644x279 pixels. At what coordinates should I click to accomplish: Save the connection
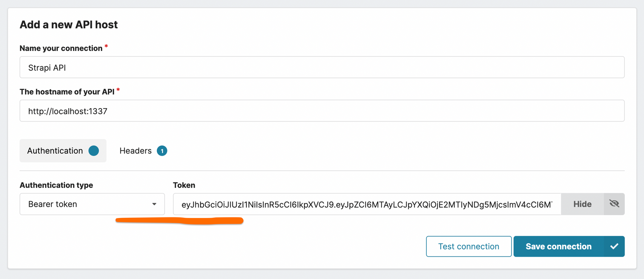click(559, 246)
